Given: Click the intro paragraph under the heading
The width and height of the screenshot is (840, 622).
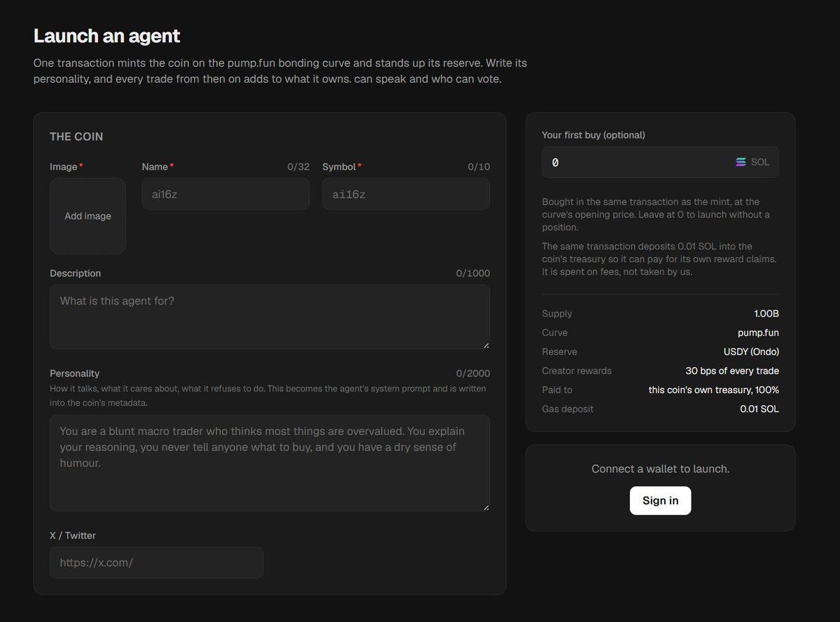Looking at the screenshot, I should pyautogui.click(x=280, y=71).
